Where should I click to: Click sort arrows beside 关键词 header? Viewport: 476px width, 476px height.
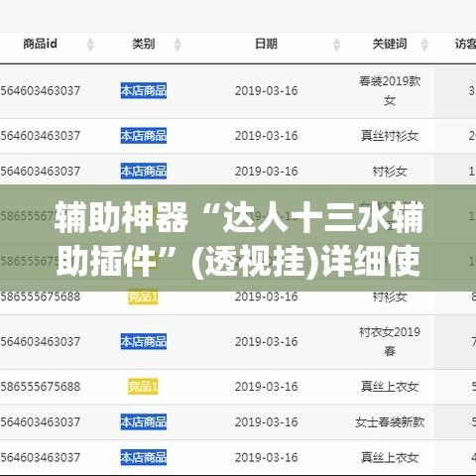tap(424, 45)
